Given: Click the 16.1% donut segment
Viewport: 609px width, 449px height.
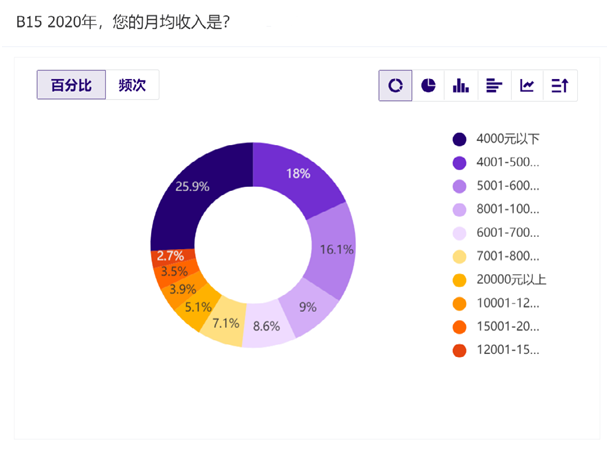Looking at the screenshot, I should [334, 250].
